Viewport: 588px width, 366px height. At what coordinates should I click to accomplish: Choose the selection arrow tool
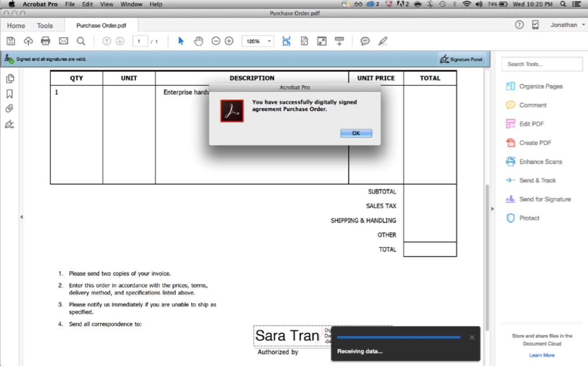(x=181, y=41)
